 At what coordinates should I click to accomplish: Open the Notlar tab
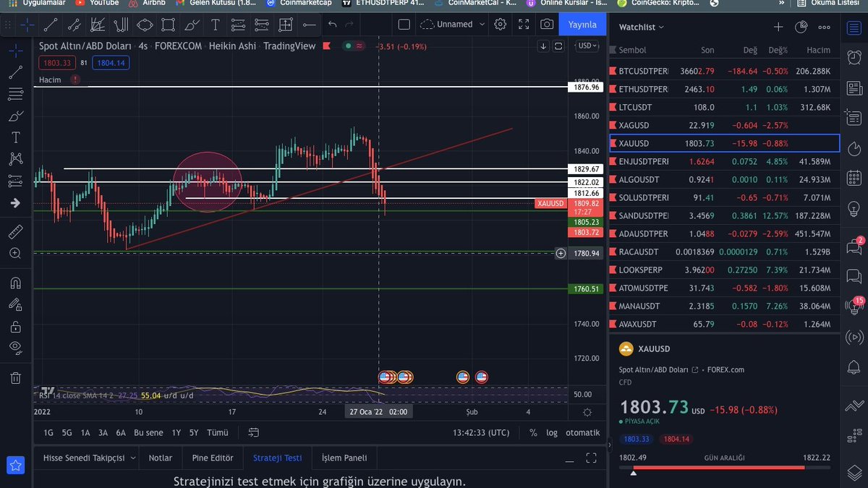[x=161, y=458]
